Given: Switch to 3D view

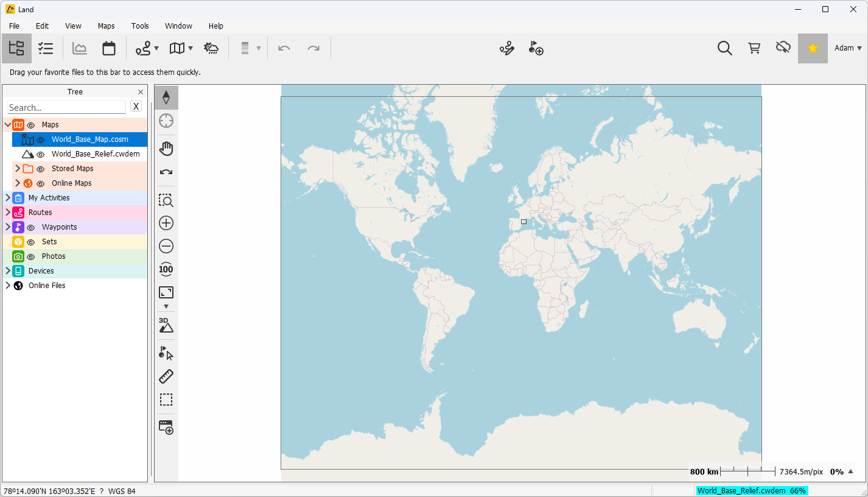Looking at the screenshot, I should 166,325.
